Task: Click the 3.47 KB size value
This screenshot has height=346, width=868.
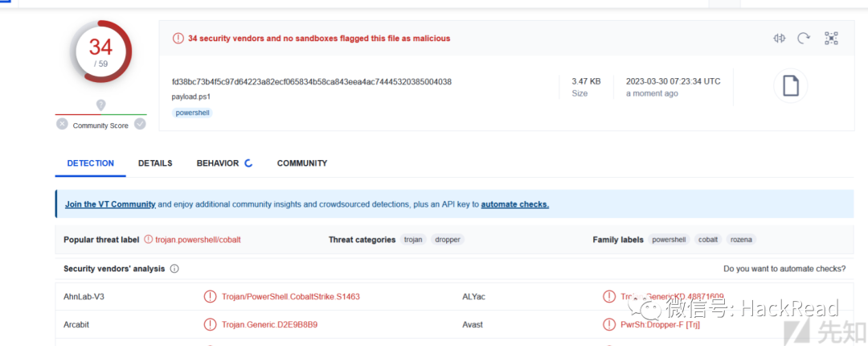Action: 586,81
